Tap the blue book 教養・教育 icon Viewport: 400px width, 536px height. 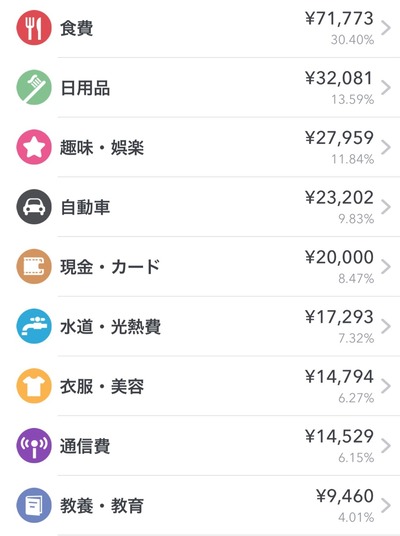[34, 505]
